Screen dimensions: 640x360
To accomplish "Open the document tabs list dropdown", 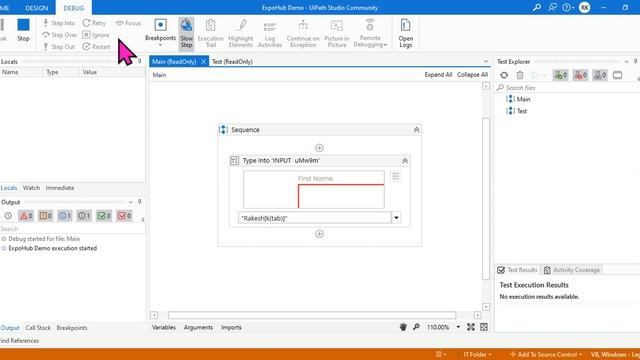I will tap(486, 62).
